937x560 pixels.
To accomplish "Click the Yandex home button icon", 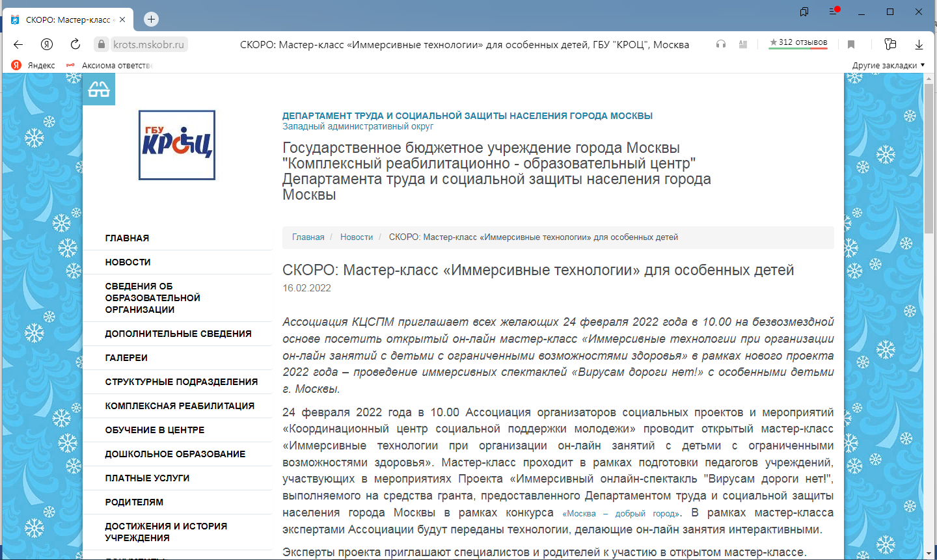I will point(47,44).
